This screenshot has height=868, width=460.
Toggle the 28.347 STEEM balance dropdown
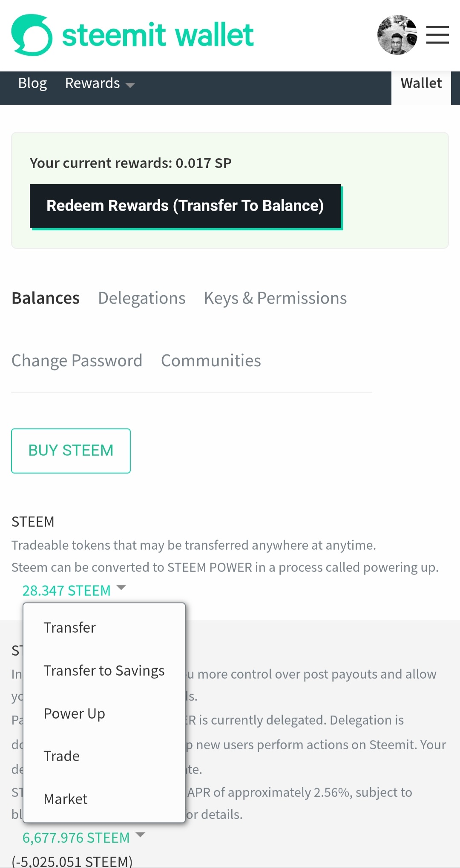(x=74, y=590)
